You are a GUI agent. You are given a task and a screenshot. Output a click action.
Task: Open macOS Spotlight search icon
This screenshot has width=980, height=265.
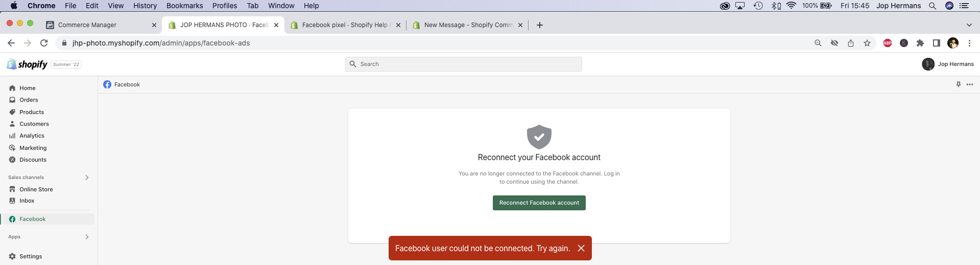pyautogui.click(x=933, y=6)
